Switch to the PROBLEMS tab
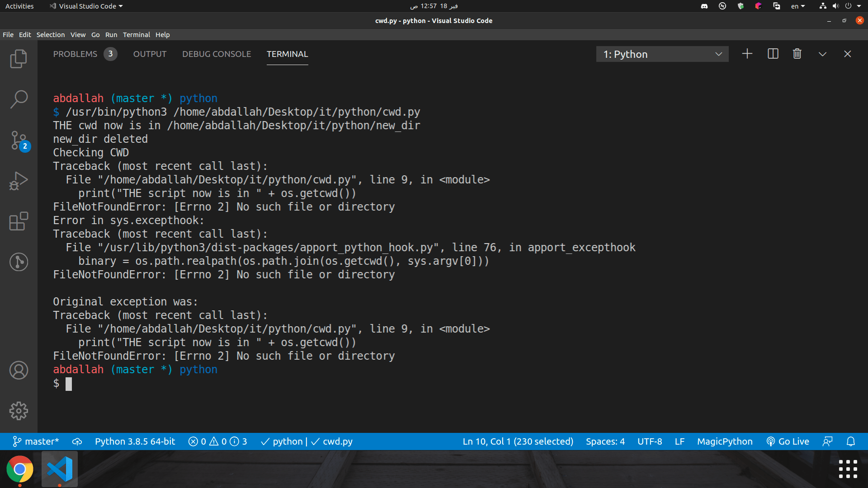 (75, 54)
